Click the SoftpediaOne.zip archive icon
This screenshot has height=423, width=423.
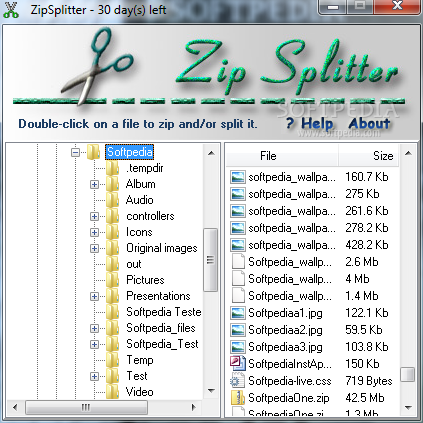[238, 398]
